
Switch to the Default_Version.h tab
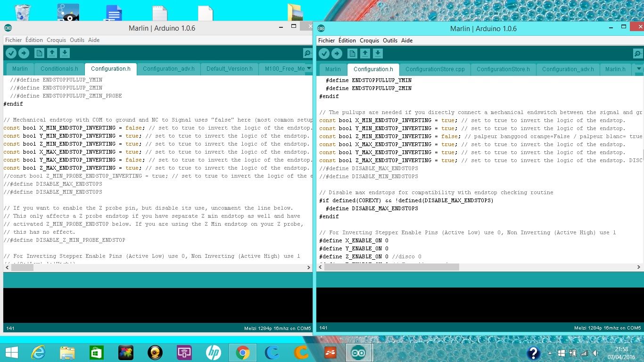[x=230, y=69]
